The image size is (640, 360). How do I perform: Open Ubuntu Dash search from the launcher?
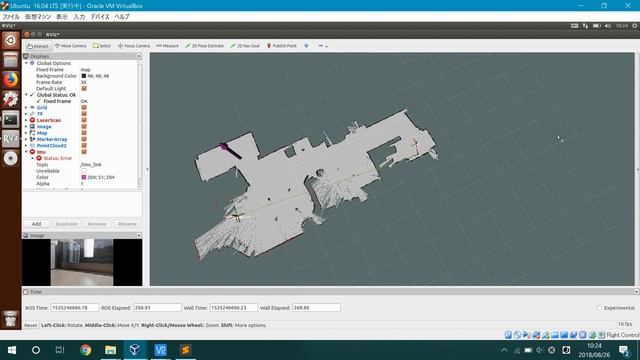[x=11, y=40]
